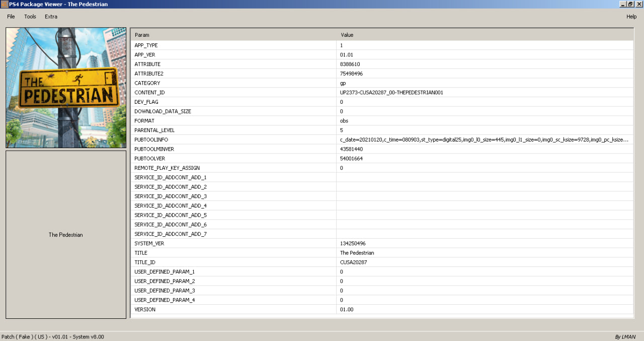Click The Pedestrian cover art thumbnail

[66, 88]
